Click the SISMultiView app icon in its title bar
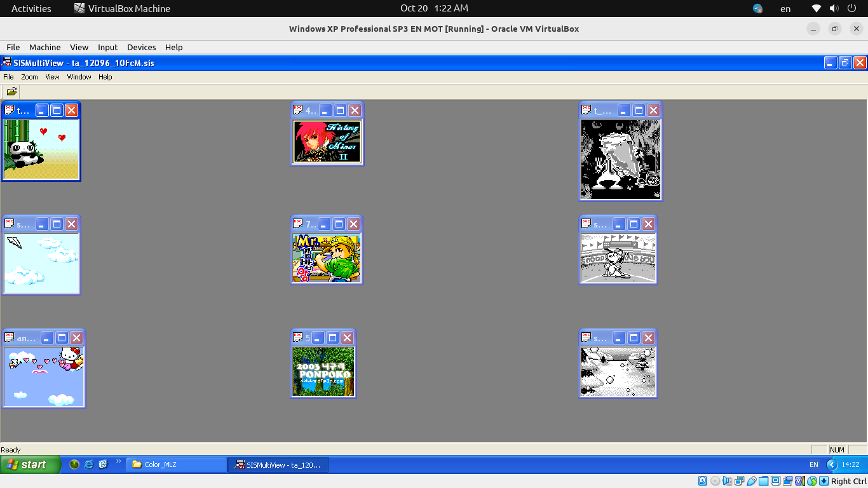This screenshot has height=488, width=868. (6, 62)
